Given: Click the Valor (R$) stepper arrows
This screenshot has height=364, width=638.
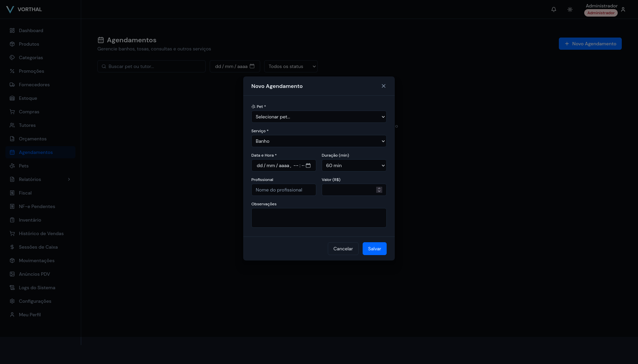Looking at the screenshot, I should click(379, 190).
